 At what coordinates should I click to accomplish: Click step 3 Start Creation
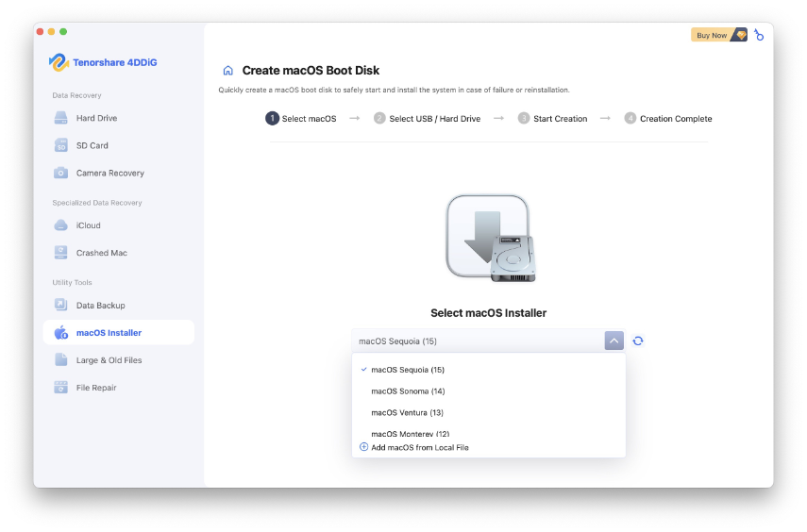[x=553, y=118]
